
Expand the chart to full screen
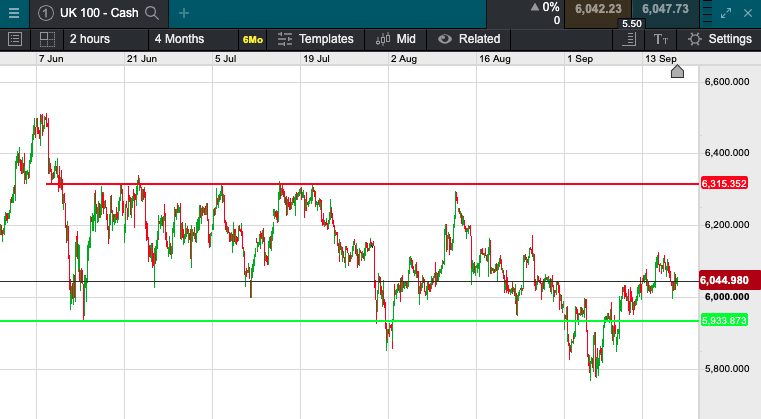click(728, 13)
